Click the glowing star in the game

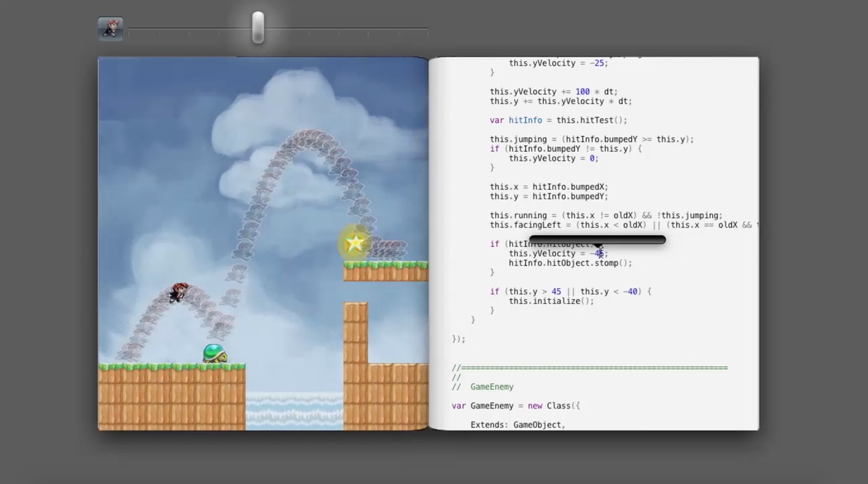click(x=354, y=243)
